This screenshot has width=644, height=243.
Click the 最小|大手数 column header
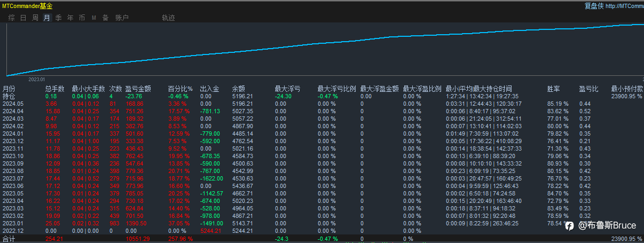(x=88, y=89)
